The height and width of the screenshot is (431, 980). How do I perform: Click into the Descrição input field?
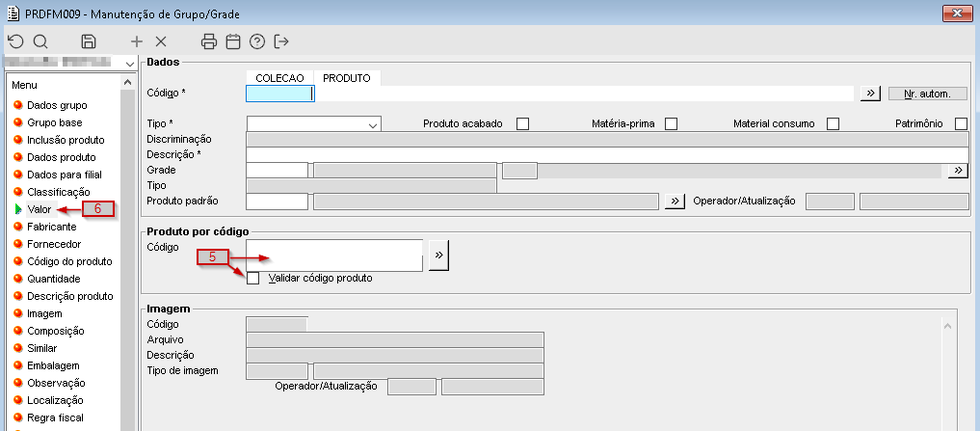point(607,154)
